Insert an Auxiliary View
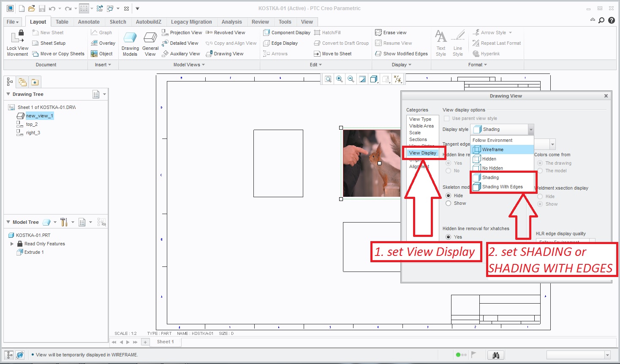The image size is (620, 364). pyautogui.click(x=181, y=54)
